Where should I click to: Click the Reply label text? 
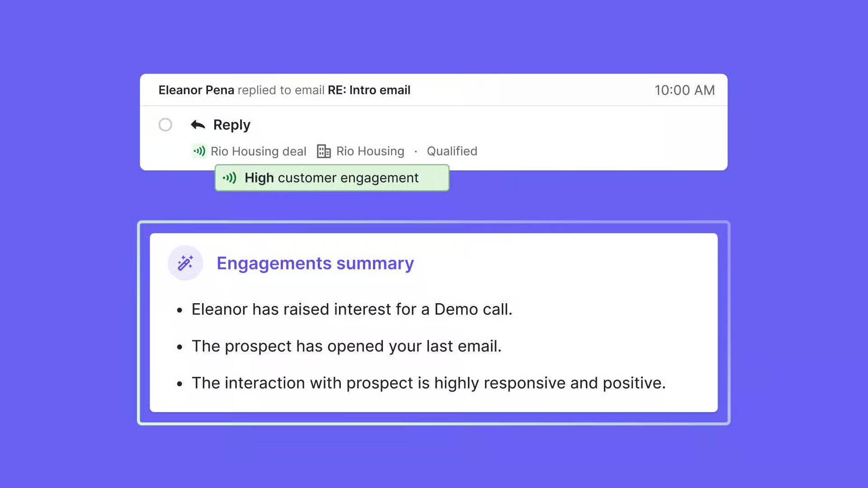click(231, 125)
